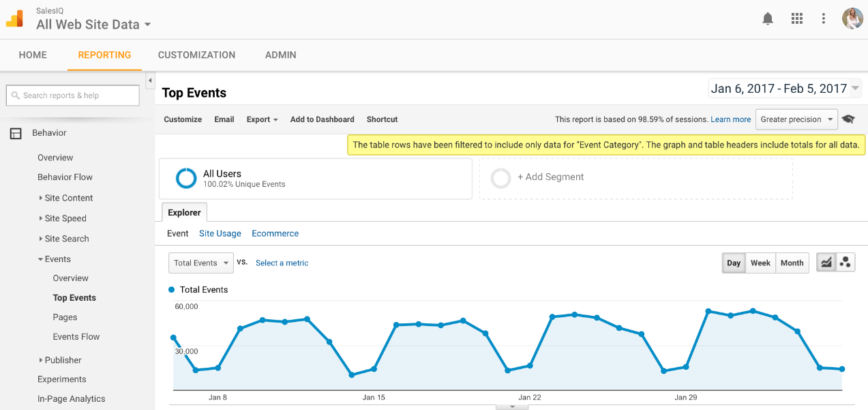Open the notifications bell icon
This screenshot has height=410, width=868.
click(768, 18)
